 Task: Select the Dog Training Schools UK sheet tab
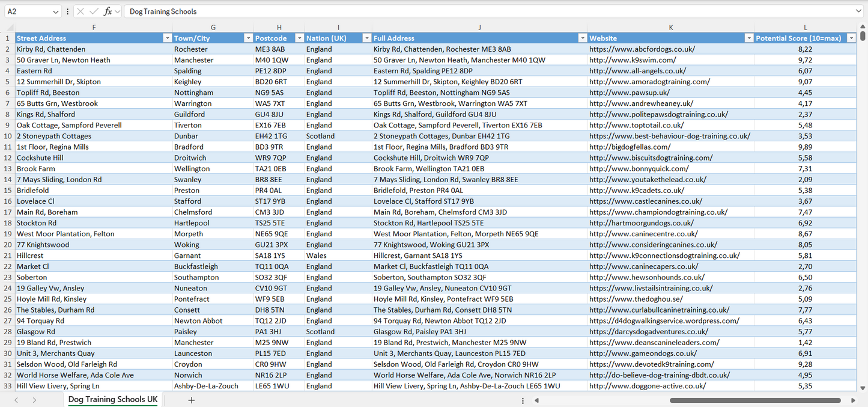click(113, 400)
